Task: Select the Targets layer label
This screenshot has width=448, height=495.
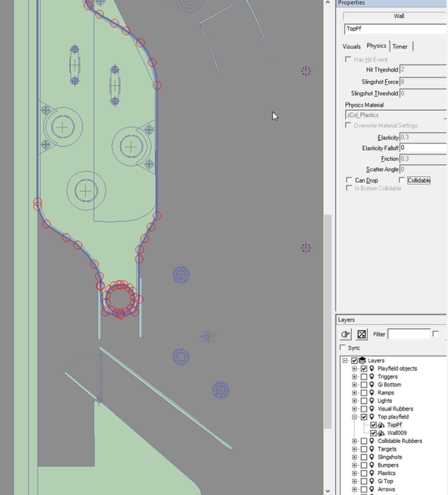Action: (387, 449)
